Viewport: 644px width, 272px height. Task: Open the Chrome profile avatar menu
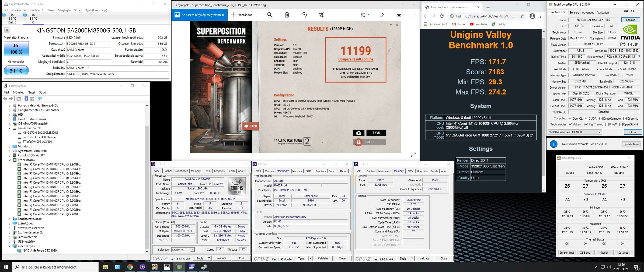(x=532, y=16)
